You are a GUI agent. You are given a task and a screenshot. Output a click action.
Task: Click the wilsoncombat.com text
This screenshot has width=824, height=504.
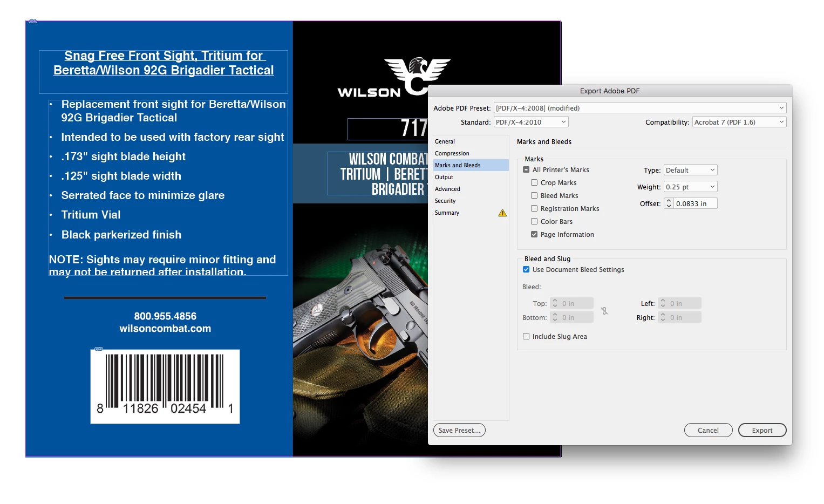point(165,328)
